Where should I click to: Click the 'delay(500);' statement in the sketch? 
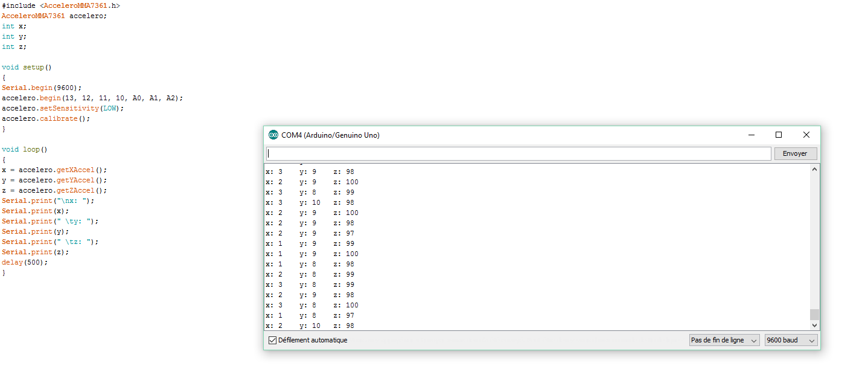pyautogui.click(x=24, y=262)
